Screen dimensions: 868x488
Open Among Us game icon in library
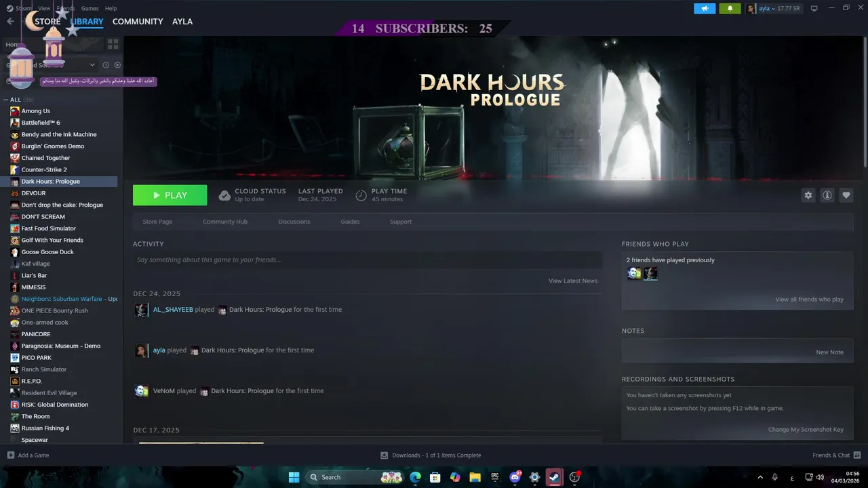tap(15, 111)
